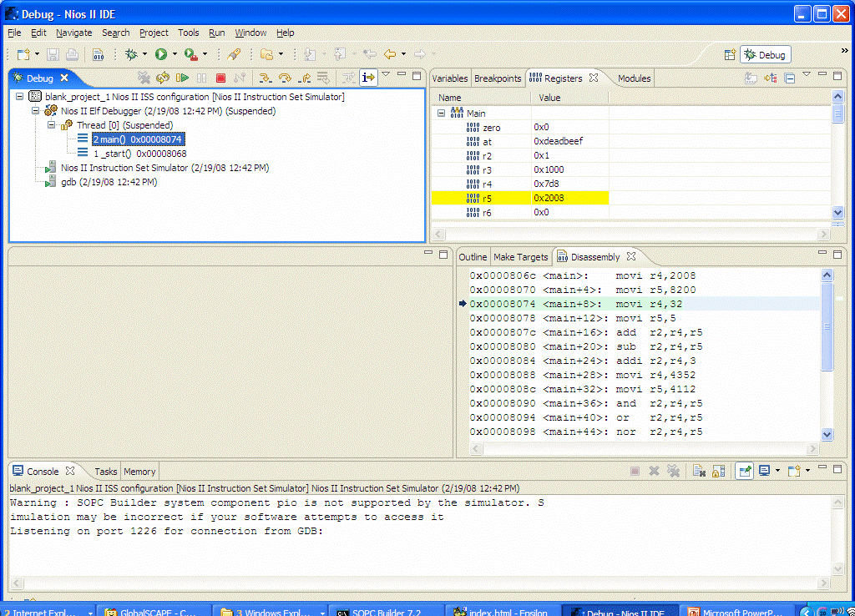Toggle Instruction Stepping Mode
Viewport: 855px width, 616px height.
[370, 77]
